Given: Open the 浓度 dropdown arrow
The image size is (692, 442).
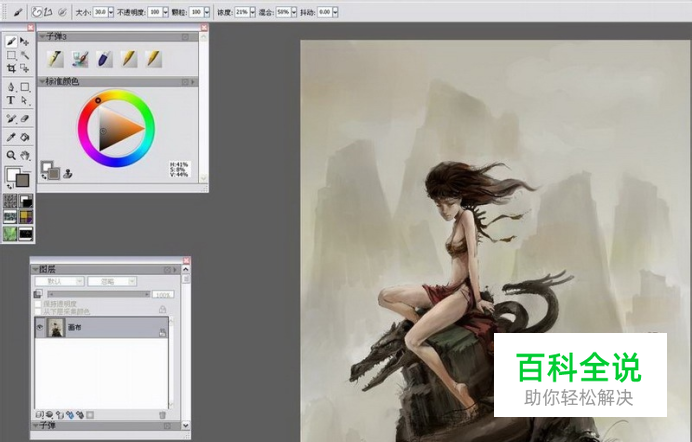Looking at the screenshot, I should [252, 12].
